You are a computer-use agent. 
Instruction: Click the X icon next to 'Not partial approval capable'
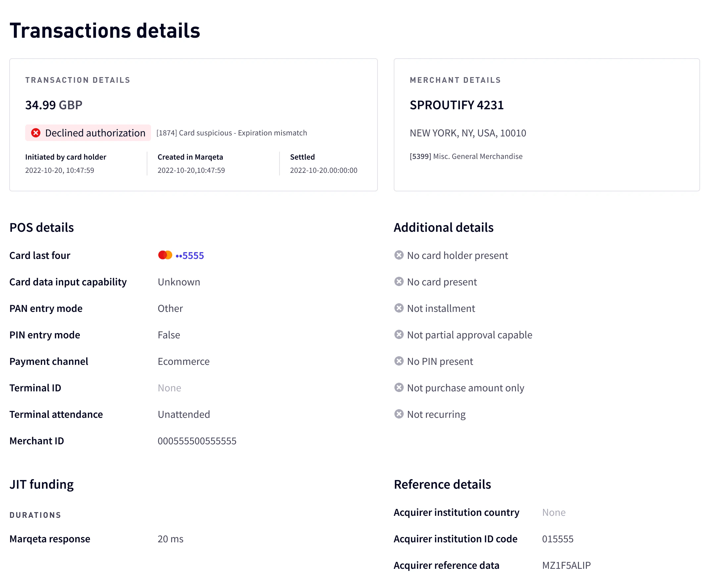399,335
